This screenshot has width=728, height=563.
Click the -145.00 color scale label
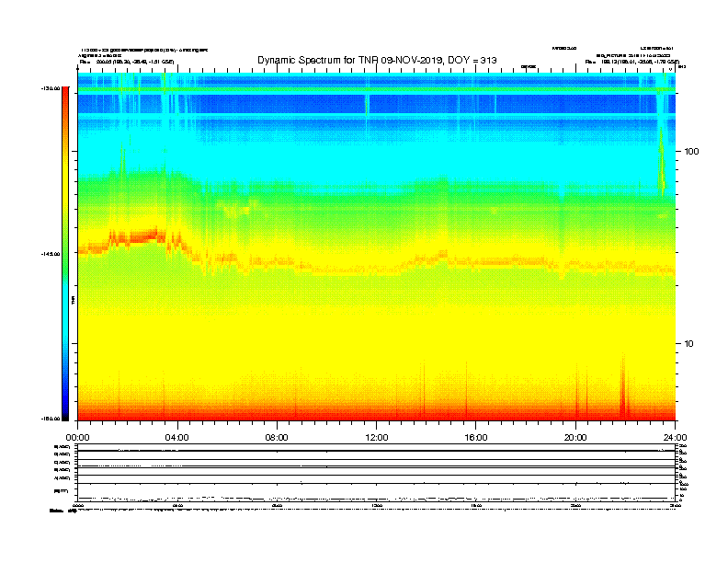[51, 254]
